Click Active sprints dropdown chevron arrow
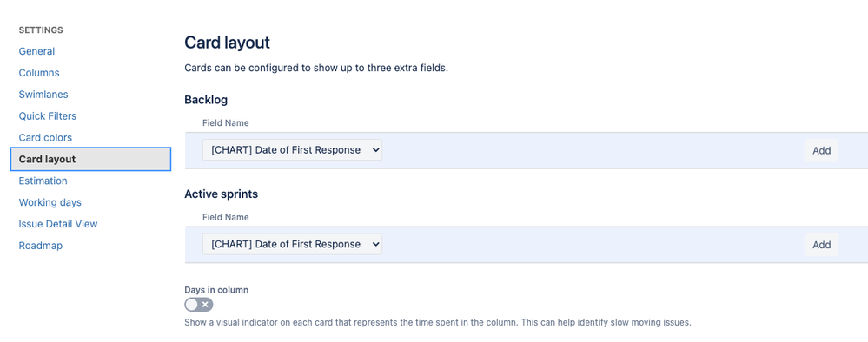868x342 pixels. point(375,244)
